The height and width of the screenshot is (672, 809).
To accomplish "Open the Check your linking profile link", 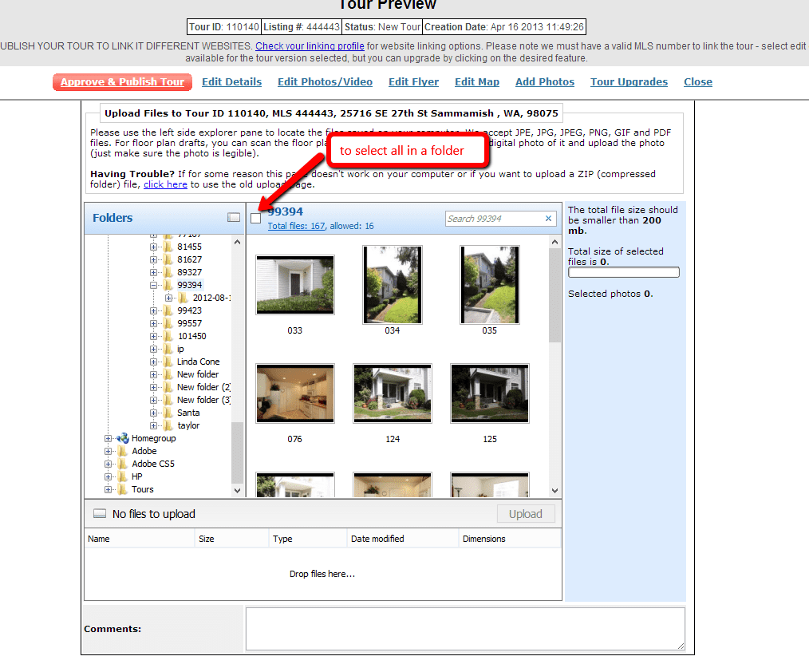I will pos(310,46).
